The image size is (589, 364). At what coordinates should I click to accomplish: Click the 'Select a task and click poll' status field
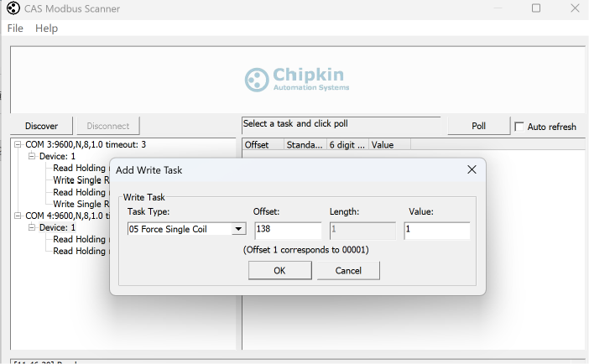(341, 125)
